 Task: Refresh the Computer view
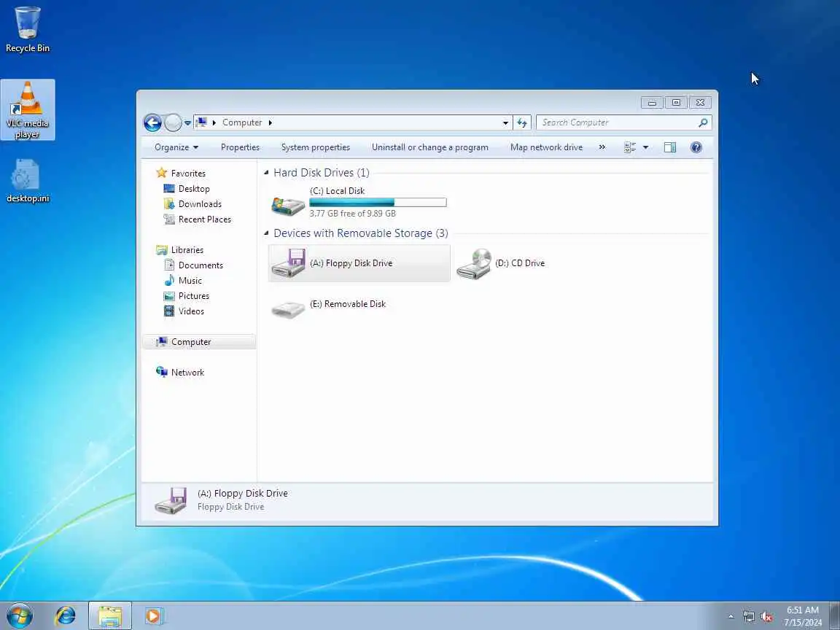point(522,122)
